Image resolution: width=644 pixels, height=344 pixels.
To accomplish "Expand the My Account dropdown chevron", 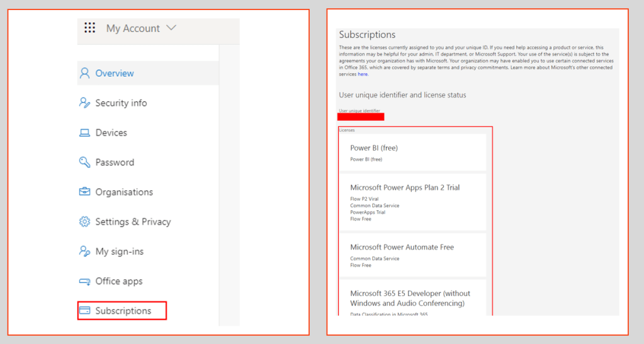I will [x=172, y=28].
